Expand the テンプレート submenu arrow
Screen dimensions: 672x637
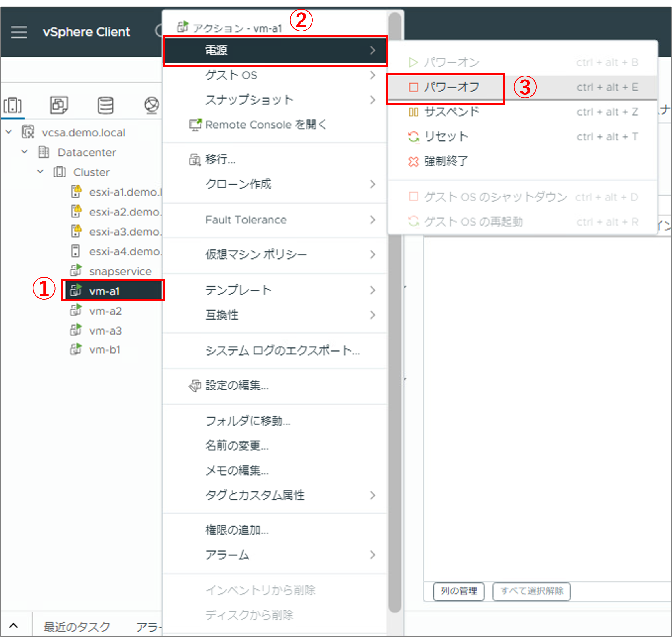tap(373, 290)
